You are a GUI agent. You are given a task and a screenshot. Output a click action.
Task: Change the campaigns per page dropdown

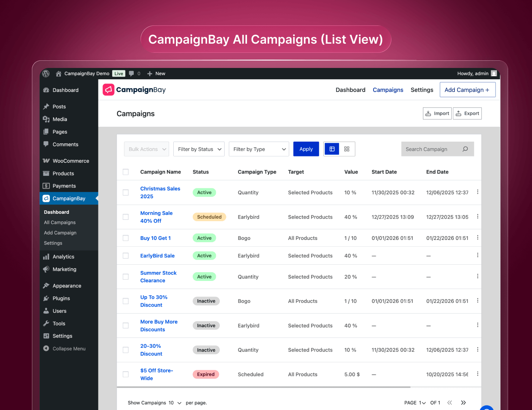coord(175,403)
